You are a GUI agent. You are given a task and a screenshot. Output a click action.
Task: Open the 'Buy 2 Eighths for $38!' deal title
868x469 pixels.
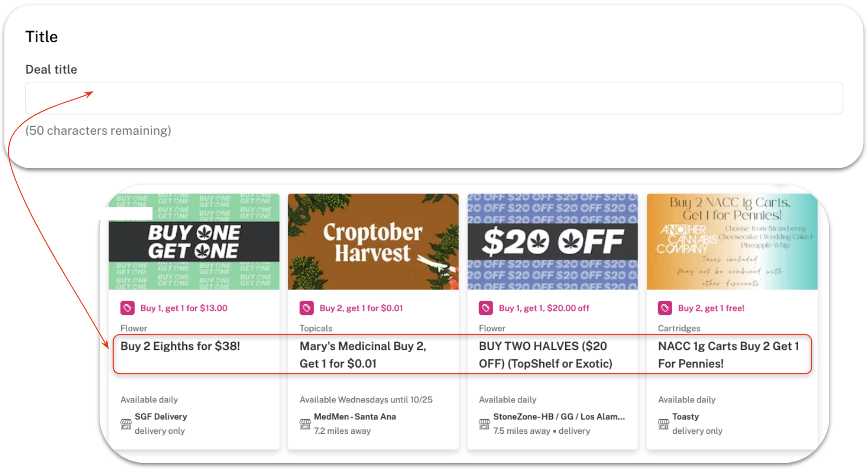[180, 346]
